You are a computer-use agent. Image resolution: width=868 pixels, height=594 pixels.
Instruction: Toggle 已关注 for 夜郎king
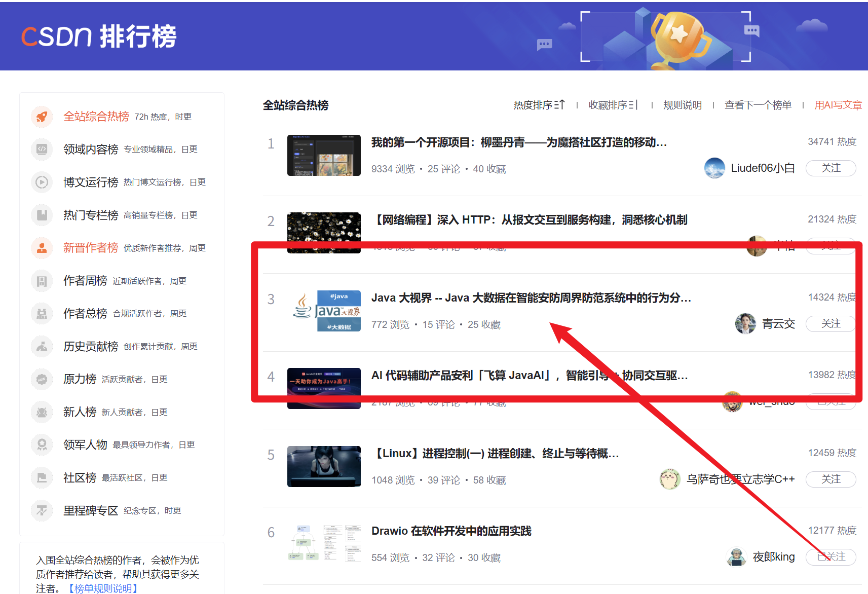click(x=831, y=557)
